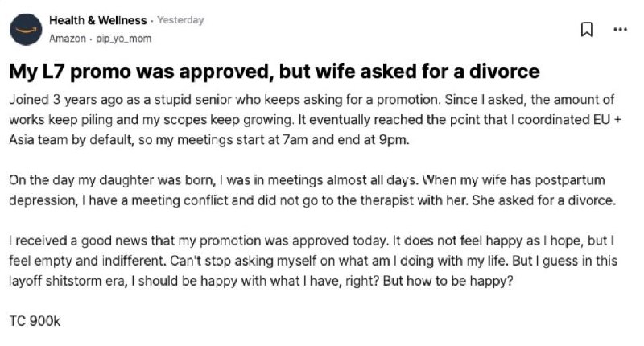
Task: Open the three-dot more options menu
Action: pyautogui.click(x=620, y=29)
